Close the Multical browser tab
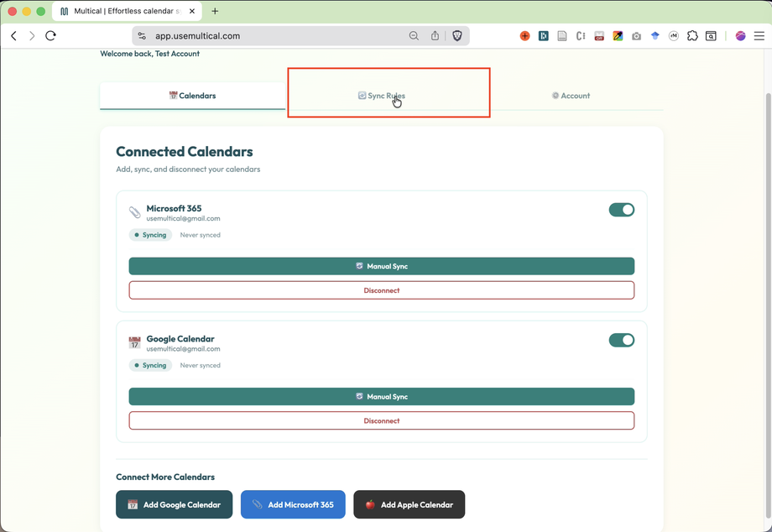This screenshot has width=772, height=532. click(x=192, y=11)
